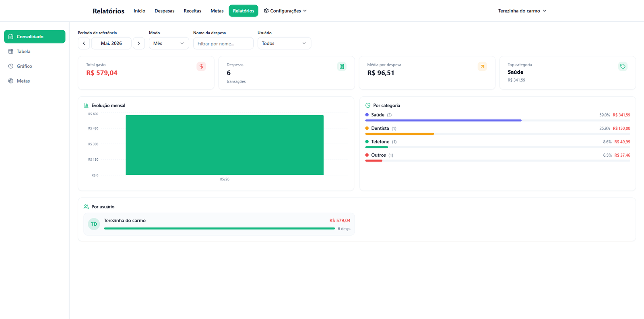Click the bar chart icon by Evolução mensal
644x319 pixels.
coord(86,106)
